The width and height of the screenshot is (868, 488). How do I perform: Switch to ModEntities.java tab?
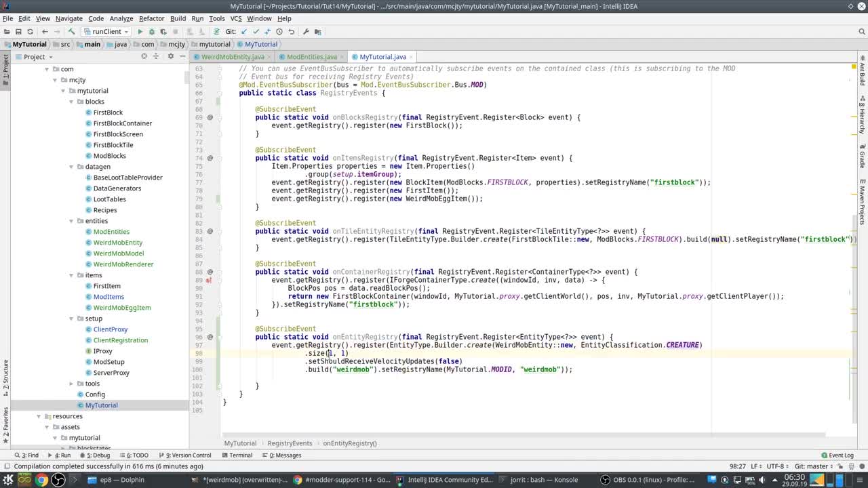pos(311,57)
